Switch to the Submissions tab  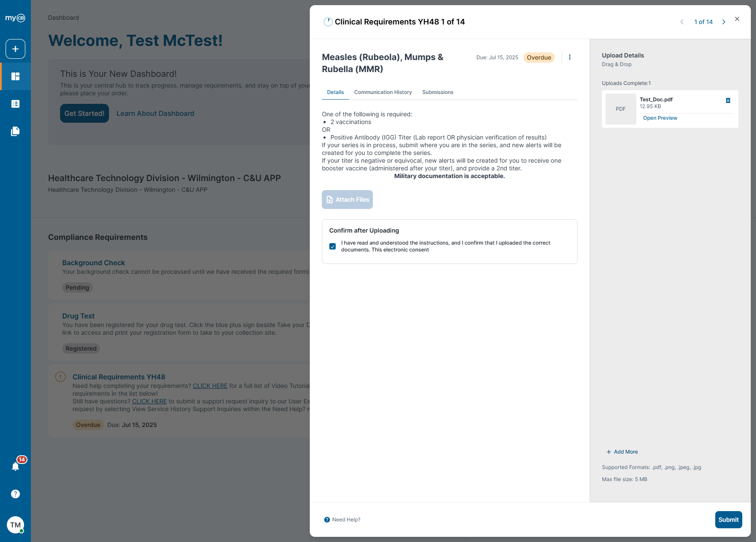438,92
